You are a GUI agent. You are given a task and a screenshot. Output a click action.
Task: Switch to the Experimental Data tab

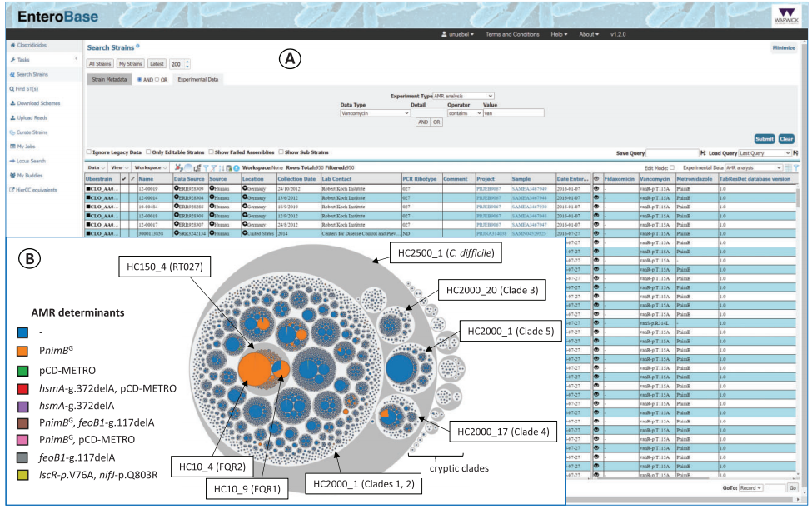[x=198, y=80]
